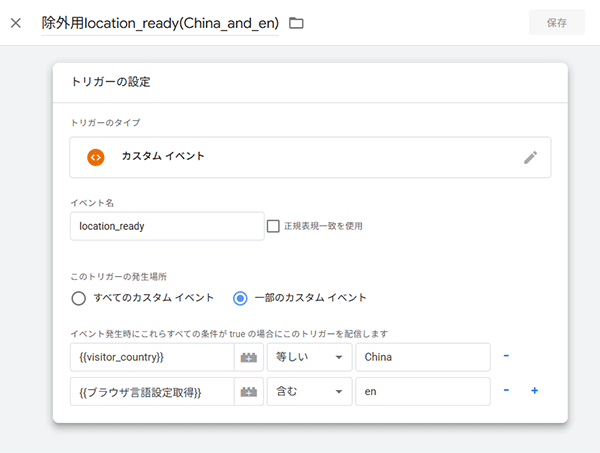Click the folder icon beside trigger name
Image resolution: width=600 pixels, height=453 pixels.
296,22
